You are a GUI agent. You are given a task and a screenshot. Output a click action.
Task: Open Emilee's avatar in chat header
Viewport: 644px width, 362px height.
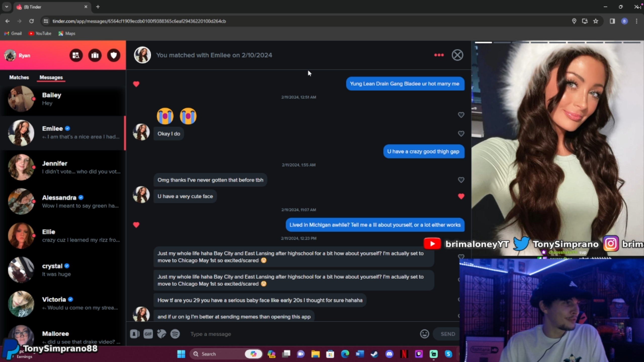(142, 55)
